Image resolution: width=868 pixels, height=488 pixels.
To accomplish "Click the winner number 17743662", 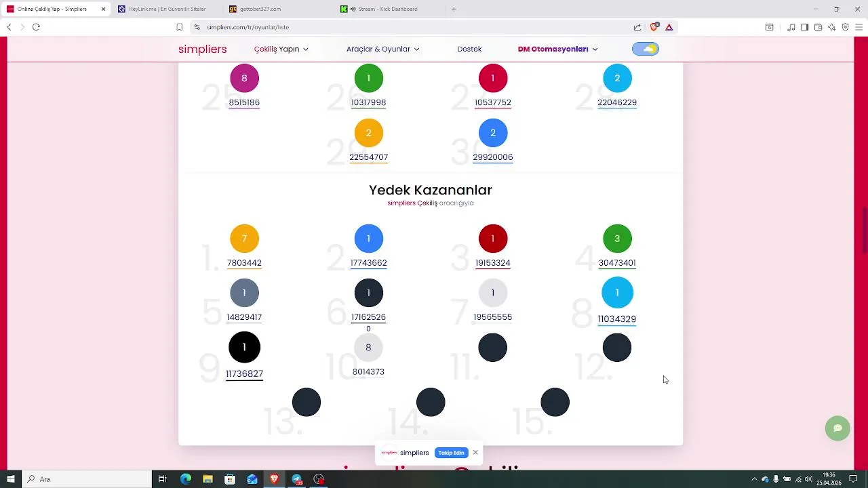I will click(368, 263).
